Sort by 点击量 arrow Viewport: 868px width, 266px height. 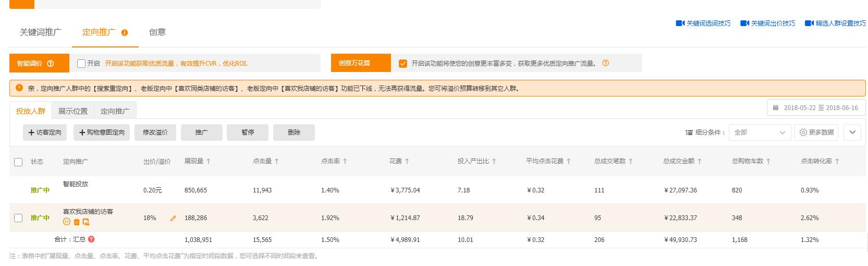pyautogui.click(x=277, y=161)
